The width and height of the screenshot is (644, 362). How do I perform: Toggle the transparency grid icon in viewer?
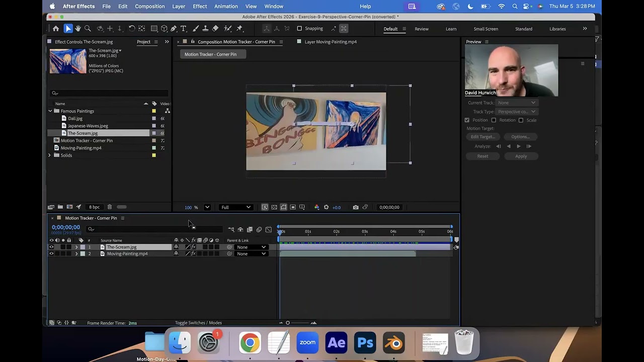tap(274, 207)
